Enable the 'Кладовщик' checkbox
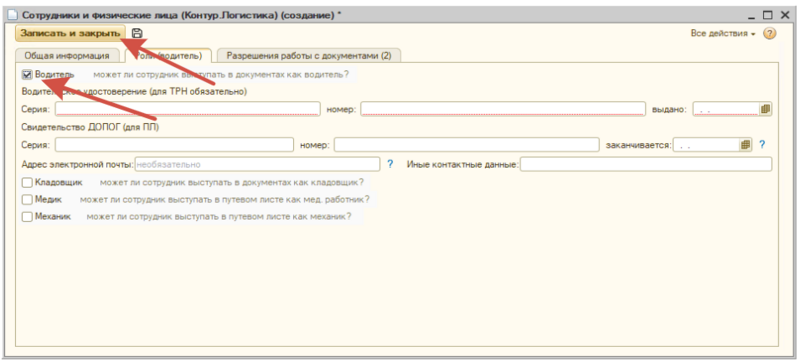Image resolution: width=800 pixels, height=361 pixels. [x=27, y=183]
